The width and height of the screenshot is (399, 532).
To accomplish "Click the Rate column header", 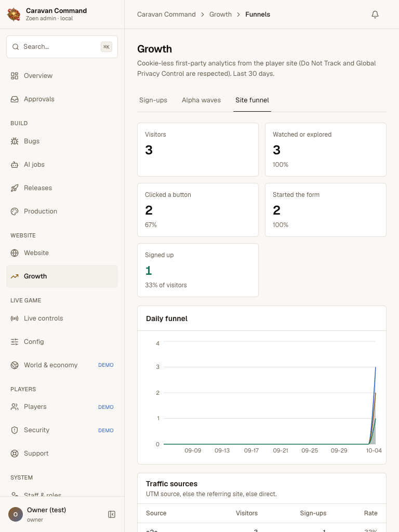I will coord(370,513).
